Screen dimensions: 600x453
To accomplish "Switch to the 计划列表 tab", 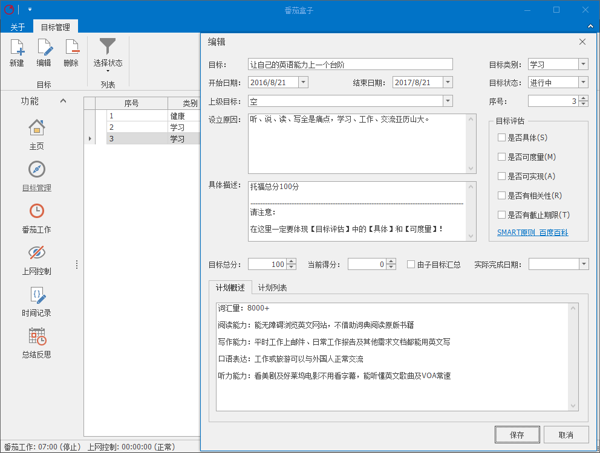I will click(x=272, y=288).
